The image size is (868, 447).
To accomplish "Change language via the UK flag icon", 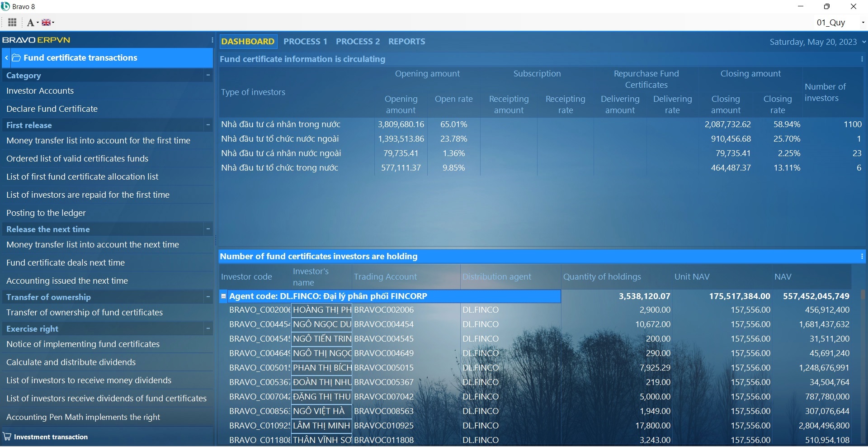I will click(x=47, y=22).
